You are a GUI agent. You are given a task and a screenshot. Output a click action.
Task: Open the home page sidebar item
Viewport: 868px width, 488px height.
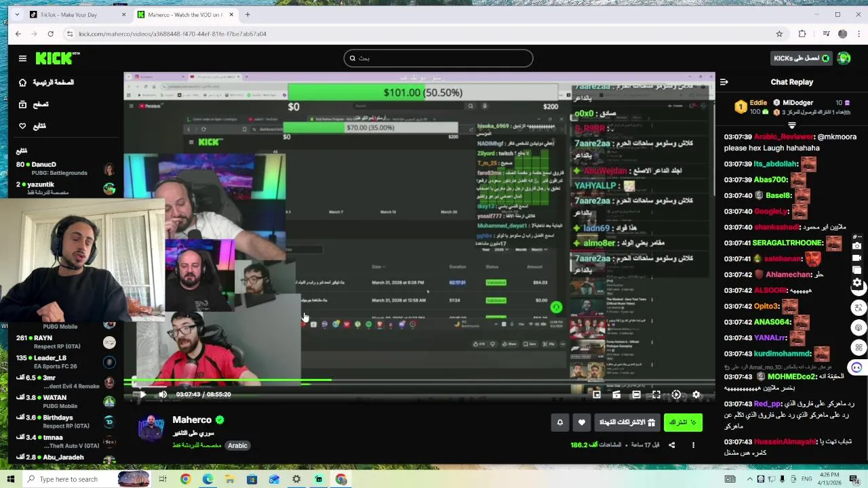(46, 82)
